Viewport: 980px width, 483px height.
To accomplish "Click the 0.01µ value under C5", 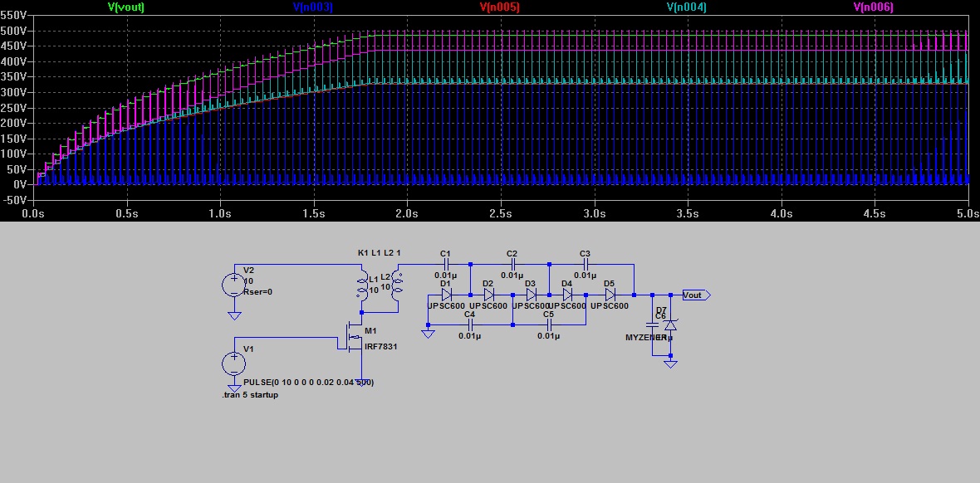I will click(x=549, y=336).
